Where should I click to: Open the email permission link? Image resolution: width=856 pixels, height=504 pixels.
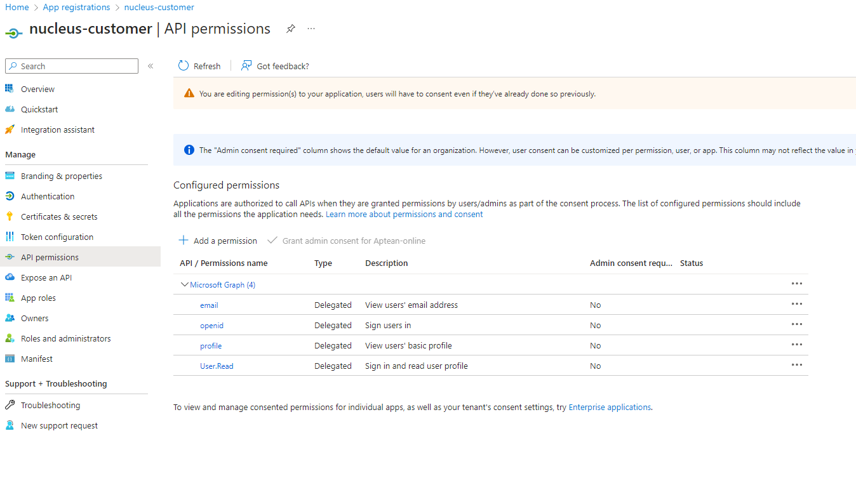(209, 305)
